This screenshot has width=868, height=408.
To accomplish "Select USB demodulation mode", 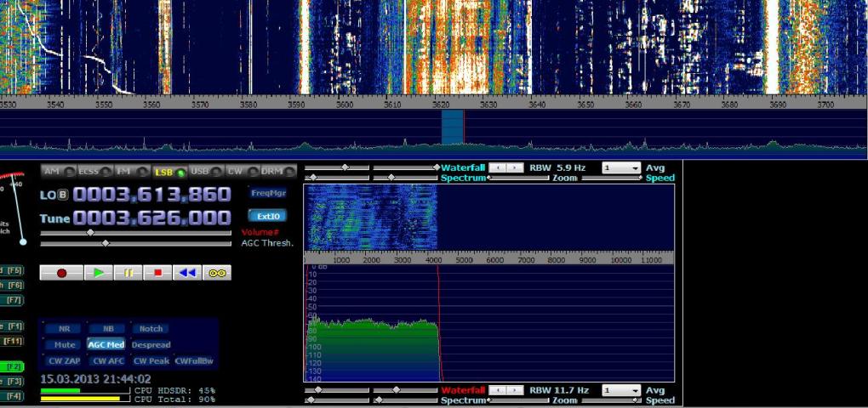I will pyautogui.click(x=200, y=171).
